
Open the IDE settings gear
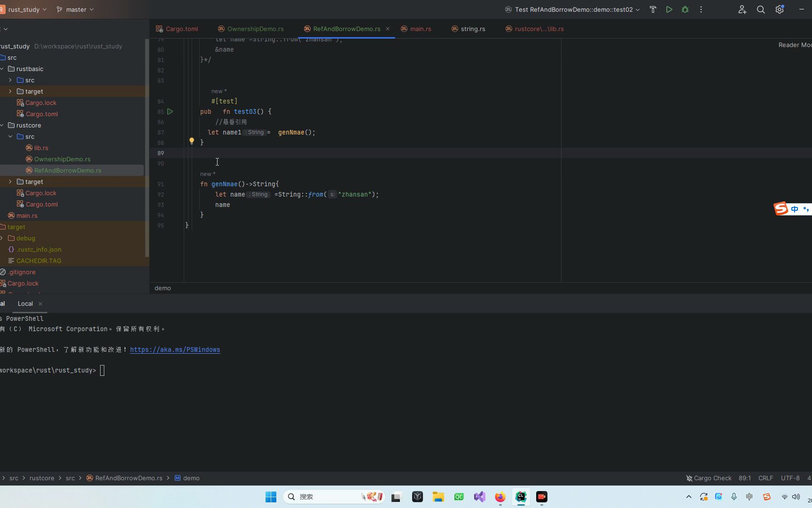point(780,9)
